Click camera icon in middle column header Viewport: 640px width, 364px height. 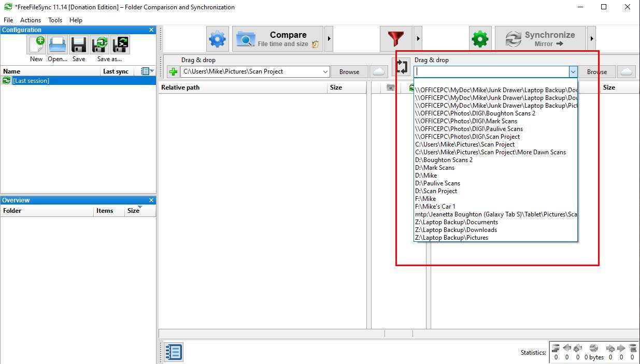[391, 88]
